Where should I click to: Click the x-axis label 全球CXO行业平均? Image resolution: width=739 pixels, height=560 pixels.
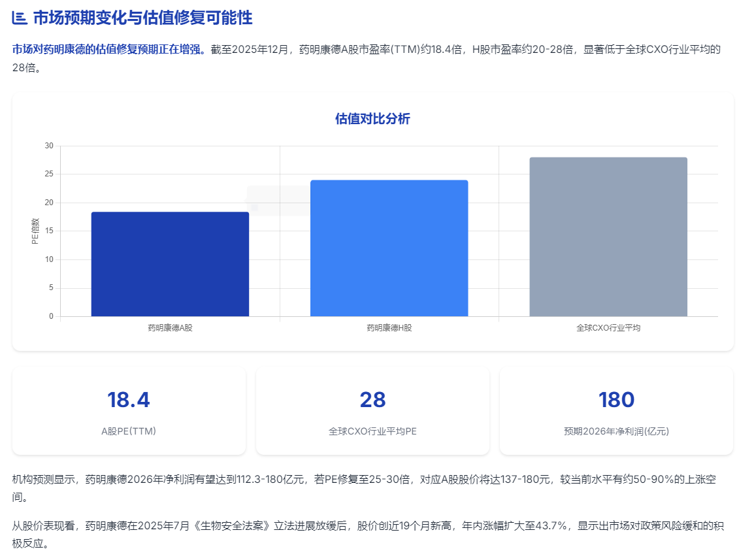click(x=608, y=327)
